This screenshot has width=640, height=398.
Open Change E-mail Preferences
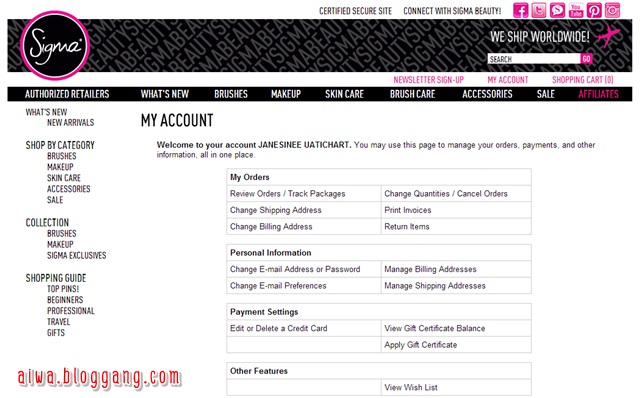(x=278, y=286)
